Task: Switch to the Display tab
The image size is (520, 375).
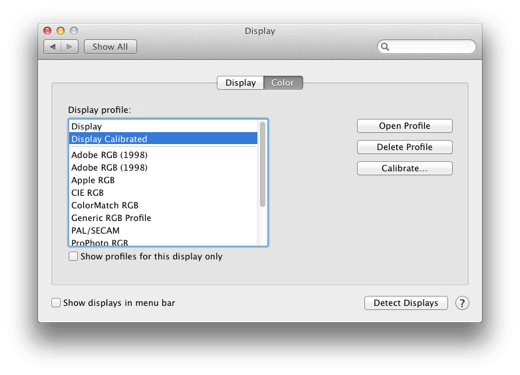Action: pyautogui.click(x=240, y=83)
